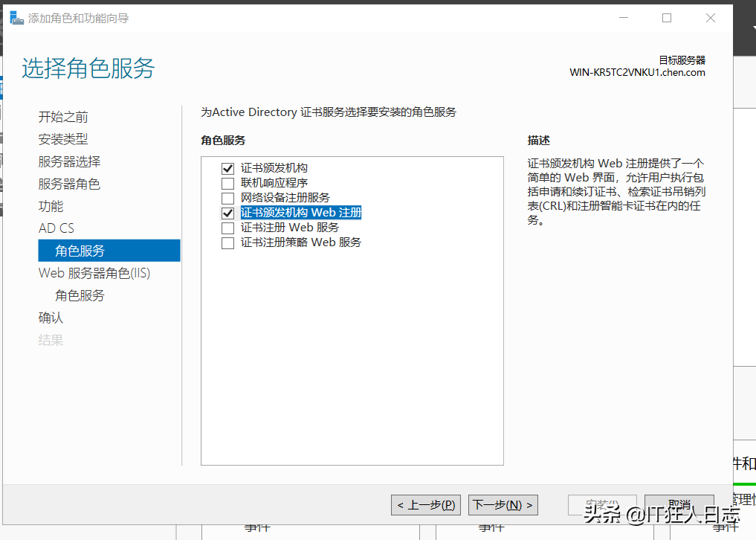The height and width of the screenshot is (540, 756).
Task: Select 证书颁发机构 Web 注册 list item text
Action: [x=301, y=213]
